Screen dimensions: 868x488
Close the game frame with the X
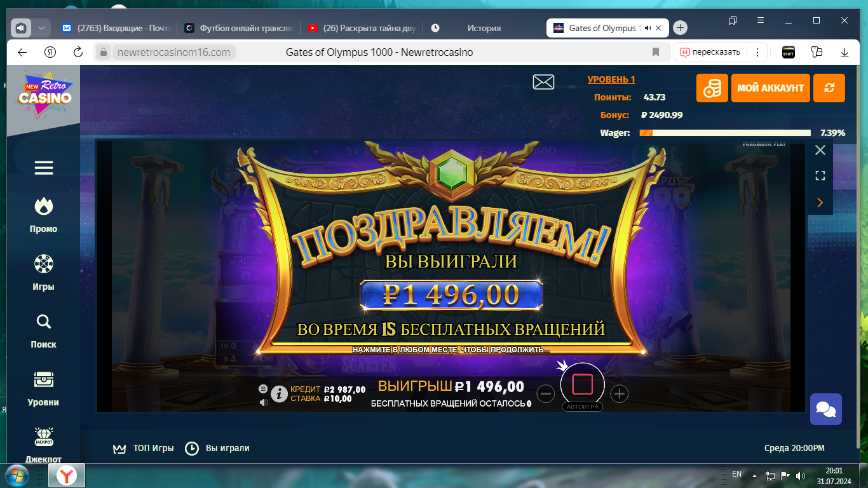[x=820, y=150]
